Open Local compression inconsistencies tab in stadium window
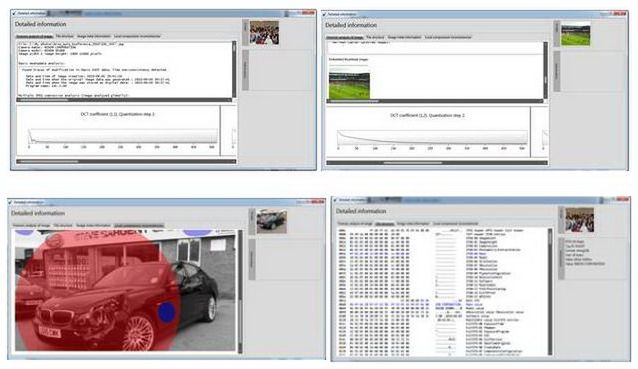This screenshot has height=369, width=638. point(448,37)
